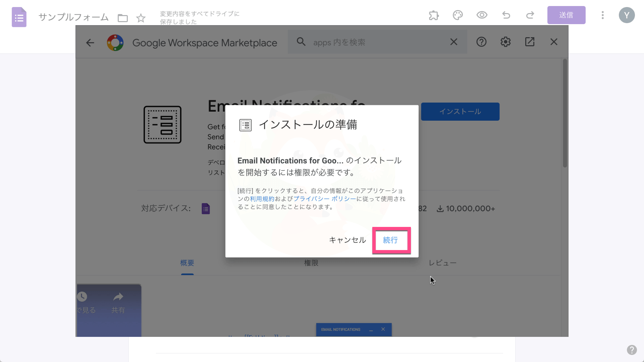The height and width of the screenshot is (362, 644).
Task: Open the three-dot more options menu
Action: click(603, 15)
